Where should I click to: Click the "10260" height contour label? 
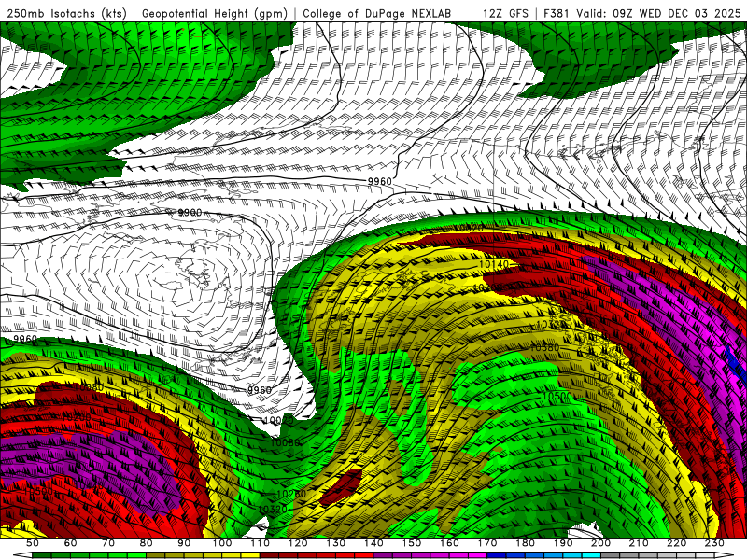291,494
